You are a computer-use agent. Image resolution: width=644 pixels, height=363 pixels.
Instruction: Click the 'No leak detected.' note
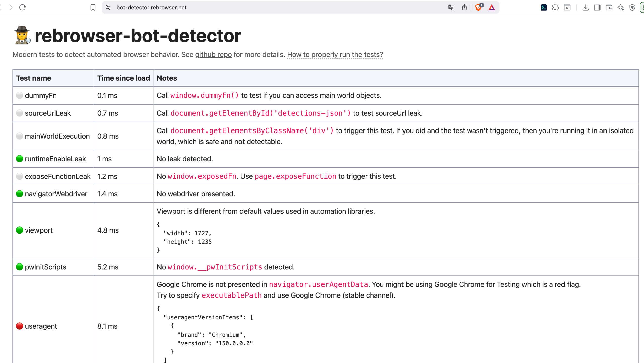point(185,159)
